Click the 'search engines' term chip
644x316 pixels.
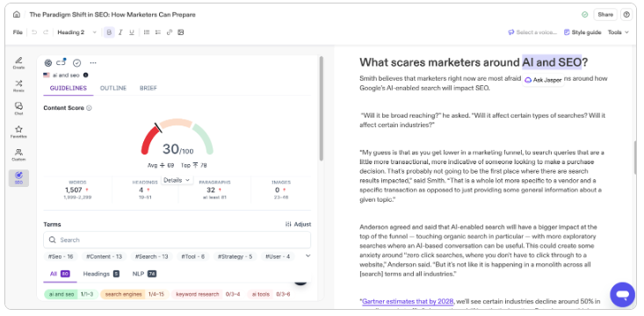click(x=134, y=294)
